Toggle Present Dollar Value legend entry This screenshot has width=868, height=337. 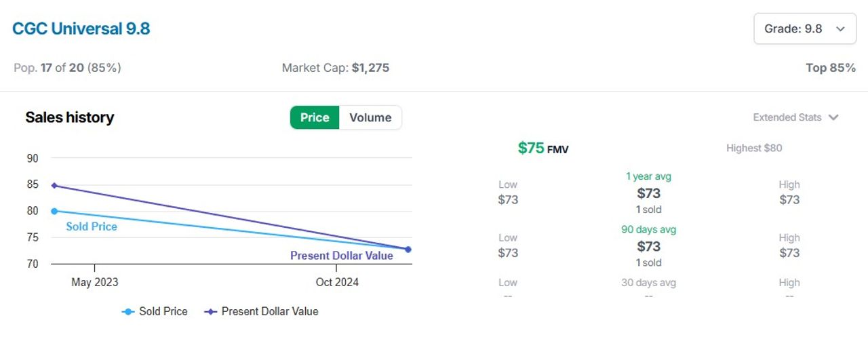pyautogui.click(x=261, y=311)
